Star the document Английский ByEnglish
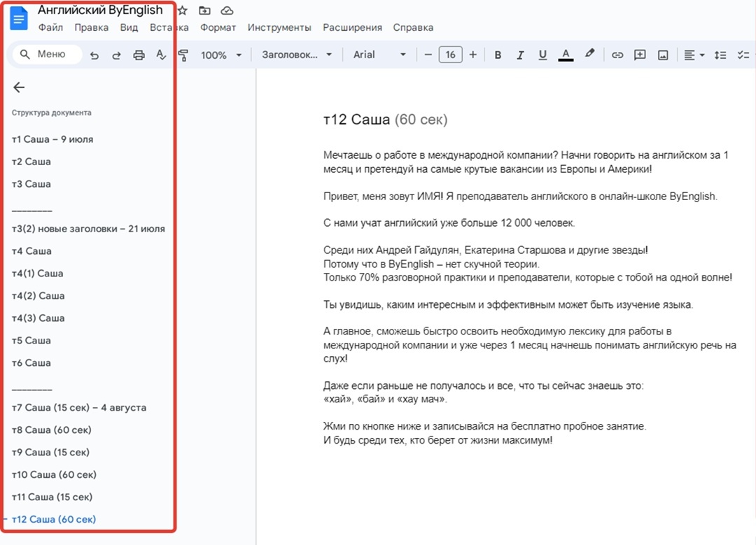Image resolution: width=756 pixels, height=545 pixels. click(183, 10)
